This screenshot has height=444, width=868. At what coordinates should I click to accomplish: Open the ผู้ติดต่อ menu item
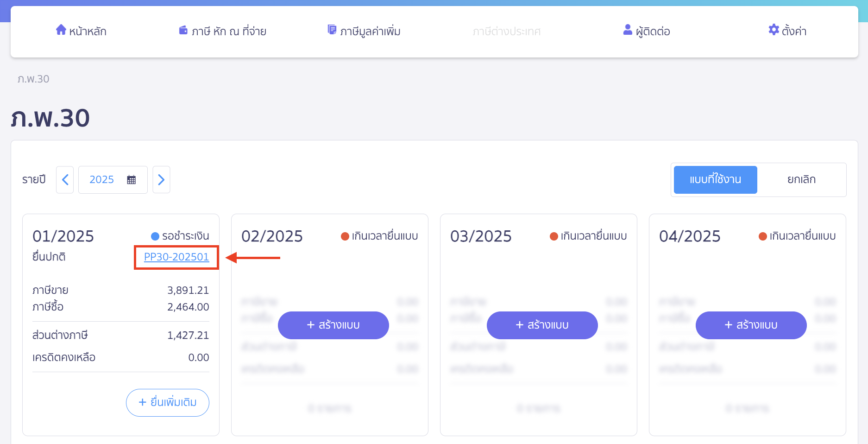(653, 32)
